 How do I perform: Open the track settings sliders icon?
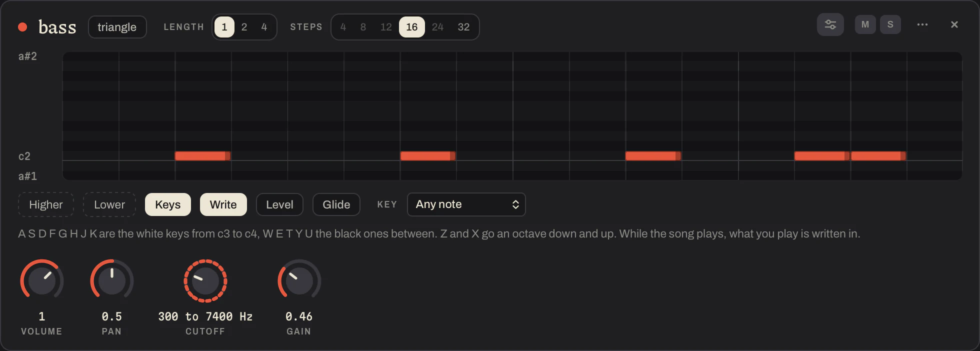pyautogui.click(x=830, y=24)
